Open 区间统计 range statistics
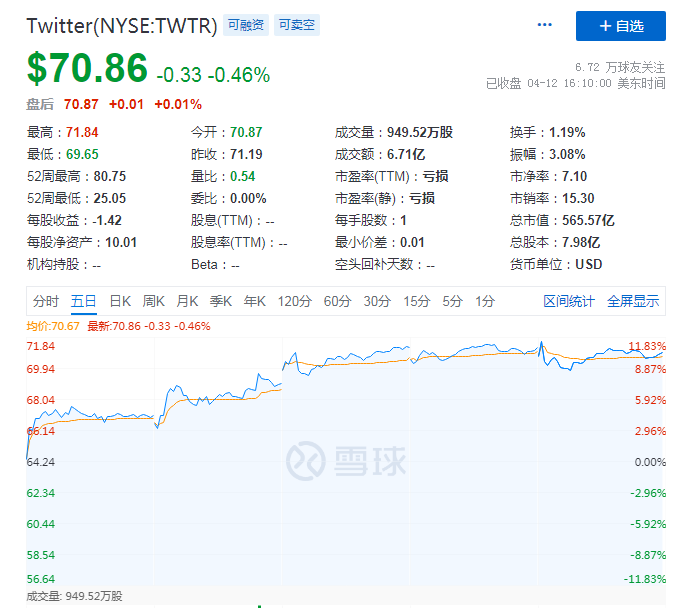The image size is (688, 608). (x=569, y=301)
